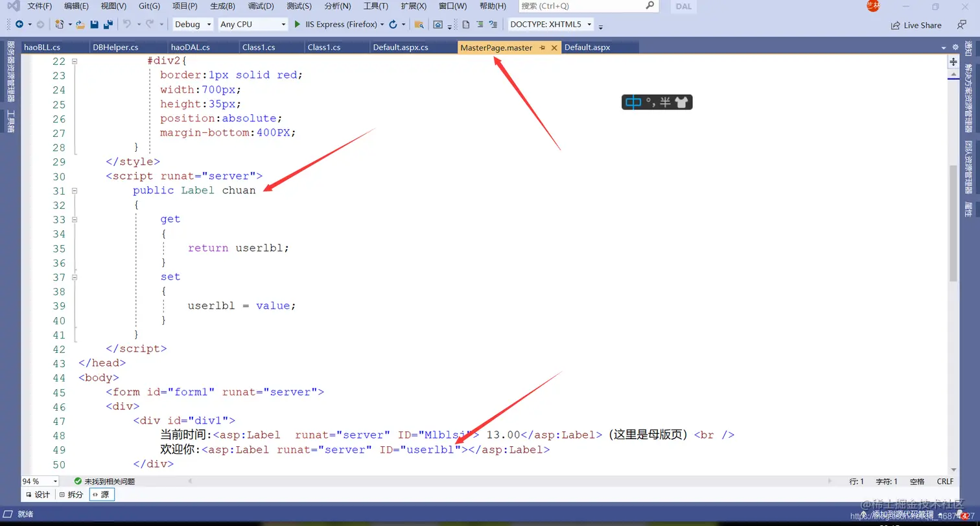Click the navigate forward arrow icon

[40, 25]
